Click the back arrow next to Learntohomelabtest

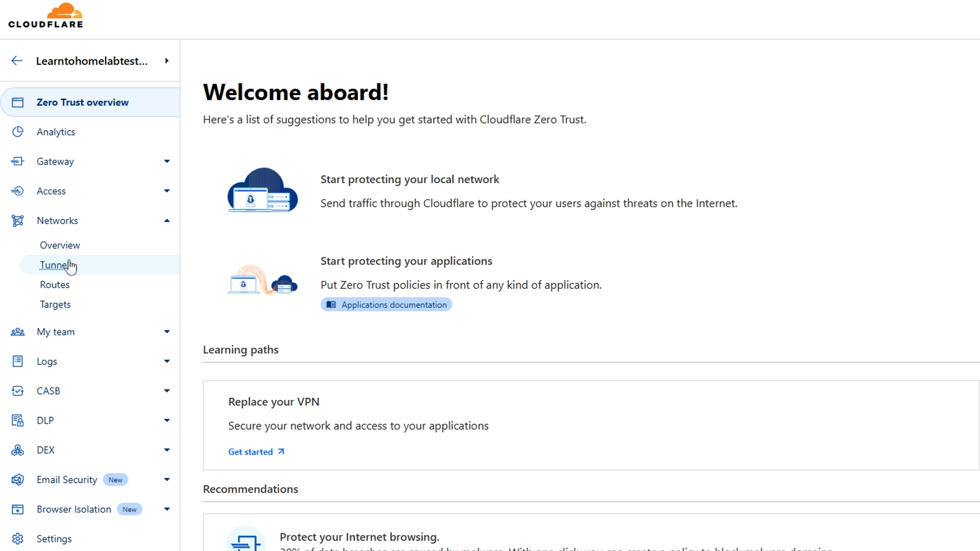[x=17, y=60]
